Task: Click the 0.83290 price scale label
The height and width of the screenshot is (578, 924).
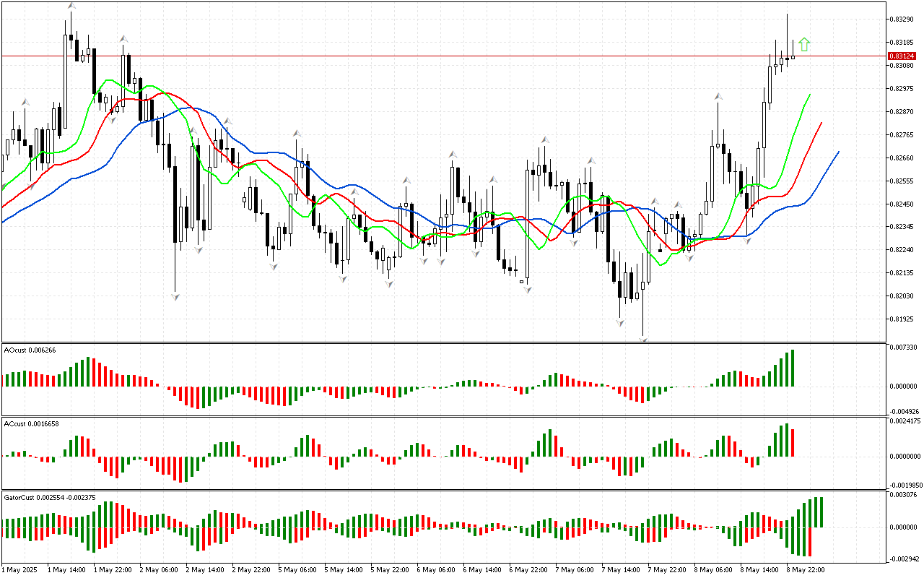Action: click(902, 19)
